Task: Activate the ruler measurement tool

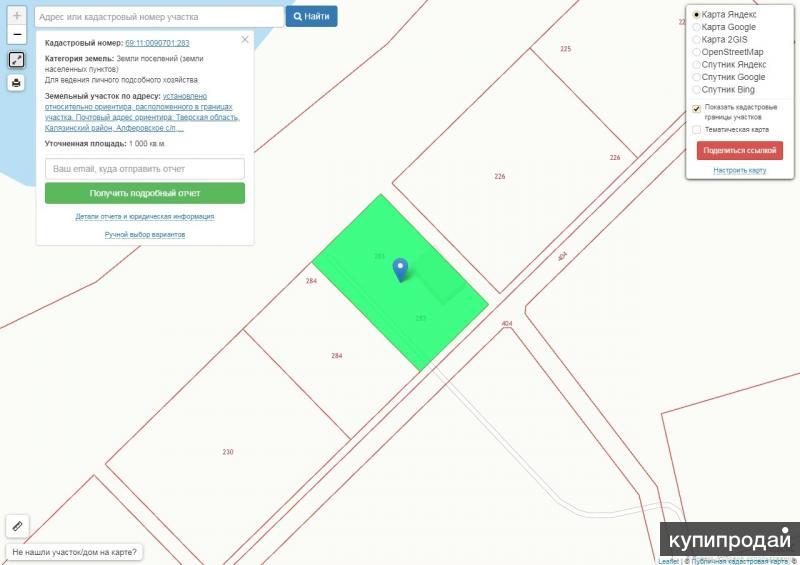Action: (x=17, y=525)
